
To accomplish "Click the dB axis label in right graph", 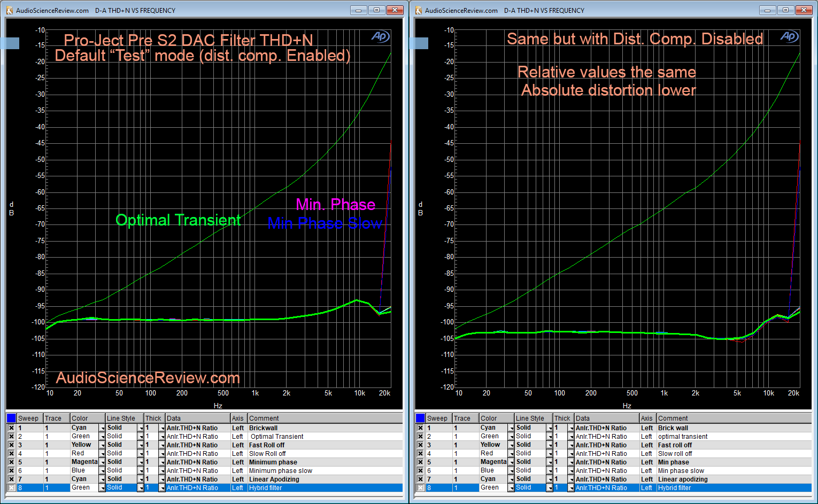I will click(x=420, y=208).
